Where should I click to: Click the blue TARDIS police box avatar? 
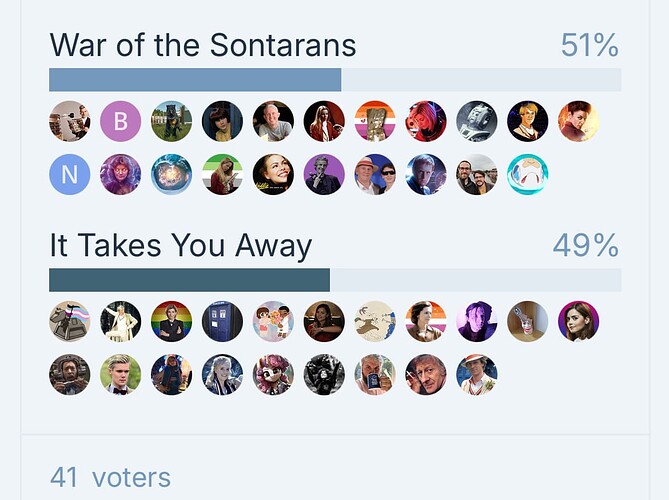click(222, 321)
